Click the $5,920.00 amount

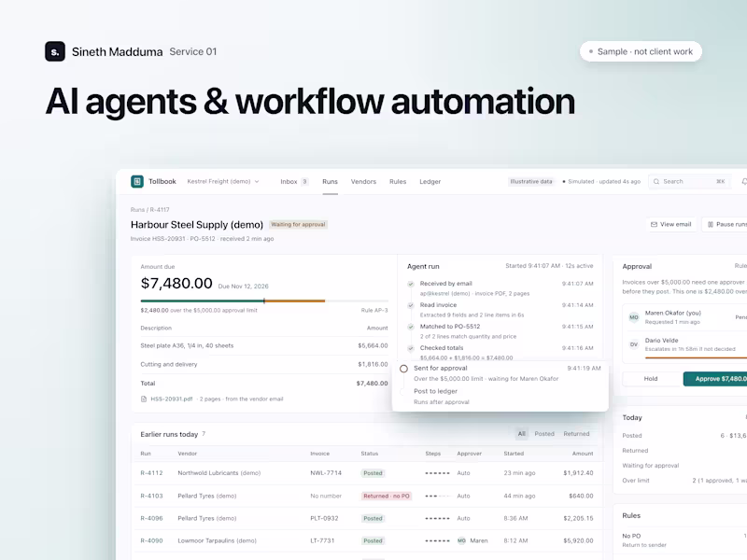pyautogui.click(x=578, y=541)
